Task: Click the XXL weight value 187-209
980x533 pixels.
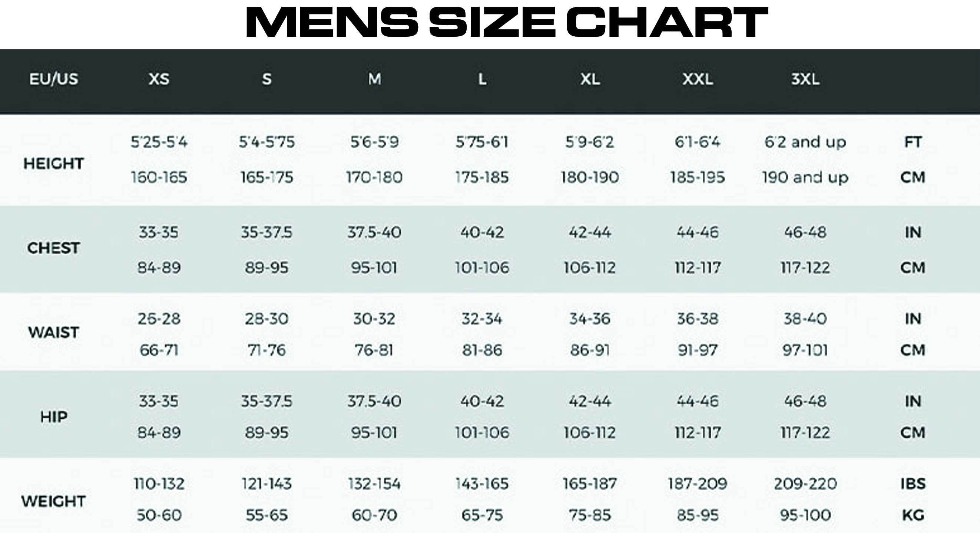Action: click(x=697, y=484)
